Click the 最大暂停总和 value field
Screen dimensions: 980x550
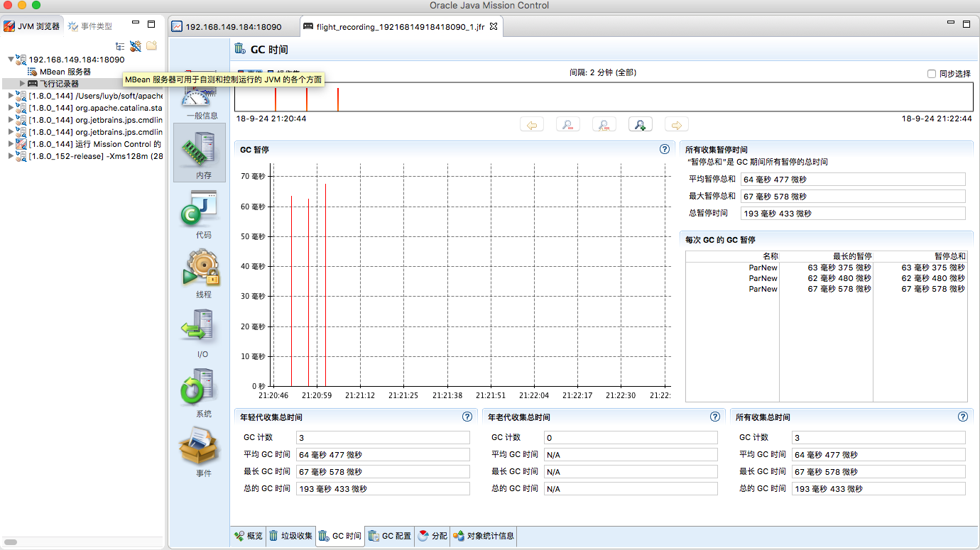click(852, 196)
